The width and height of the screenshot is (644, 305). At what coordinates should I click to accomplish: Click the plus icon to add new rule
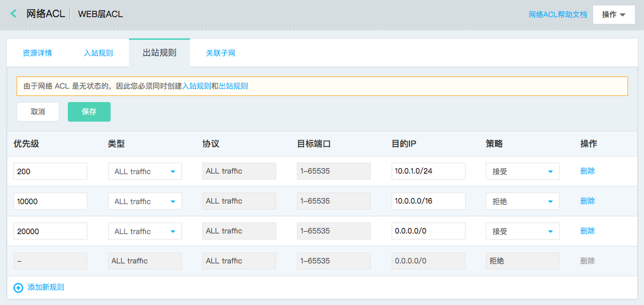coord(18,288)
